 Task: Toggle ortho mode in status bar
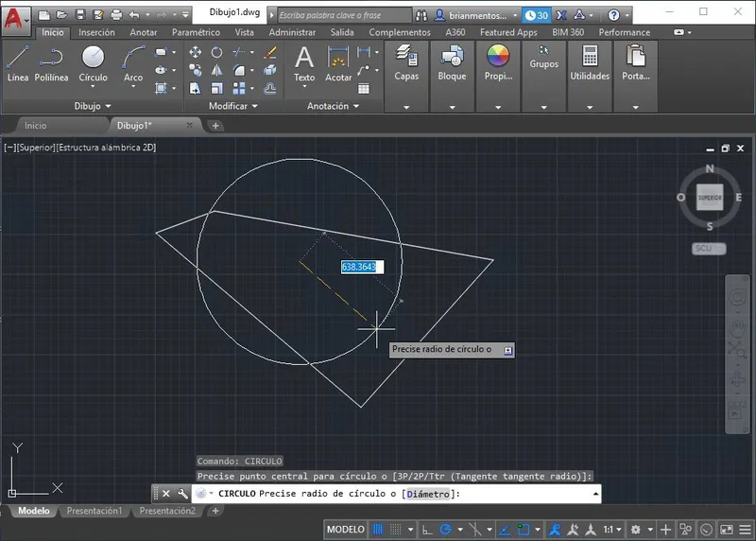pos(427,530)
